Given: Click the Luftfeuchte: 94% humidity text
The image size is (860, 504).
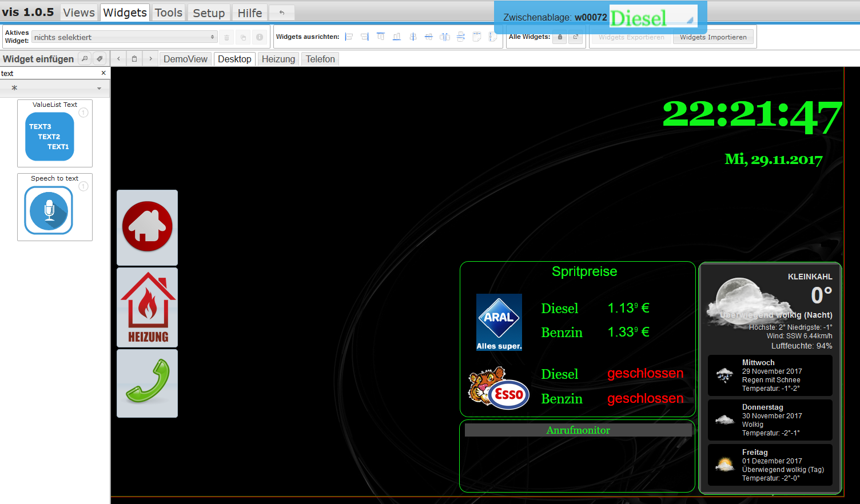Looking at the screenshot, I should click(x=802, y=346).
